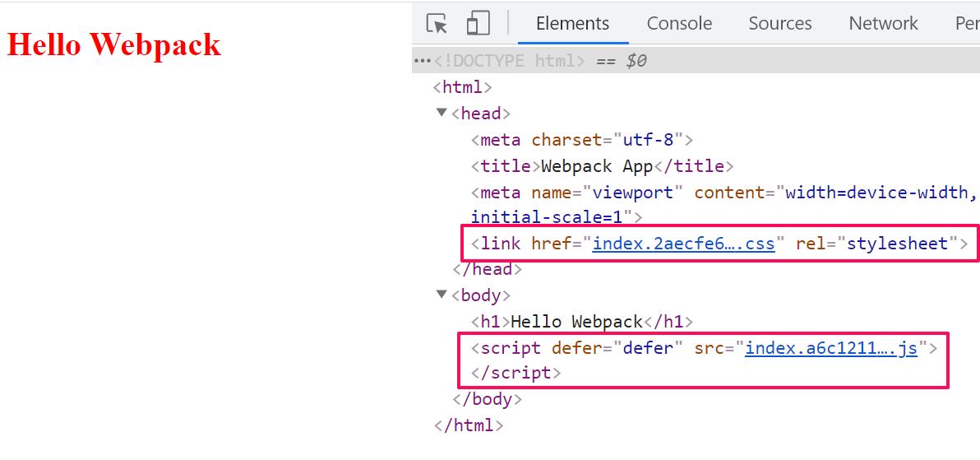The height and width of the screenshot is (460, 980).
Task: Click the name="viewport" attribute
Action: [608, 192]
